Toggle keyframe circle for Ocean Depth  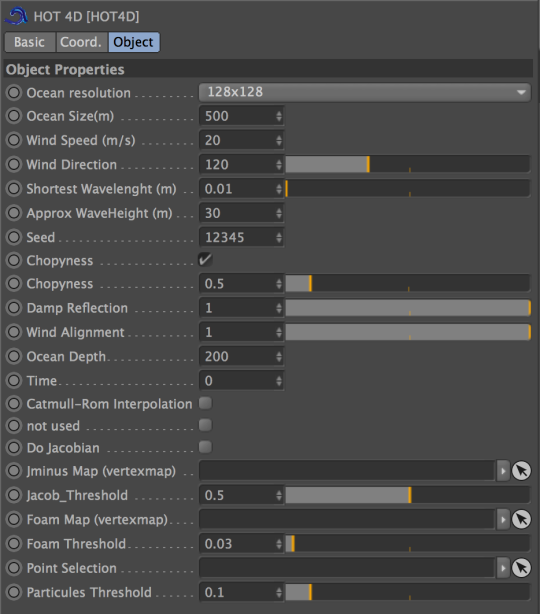(x=14, y=356)
